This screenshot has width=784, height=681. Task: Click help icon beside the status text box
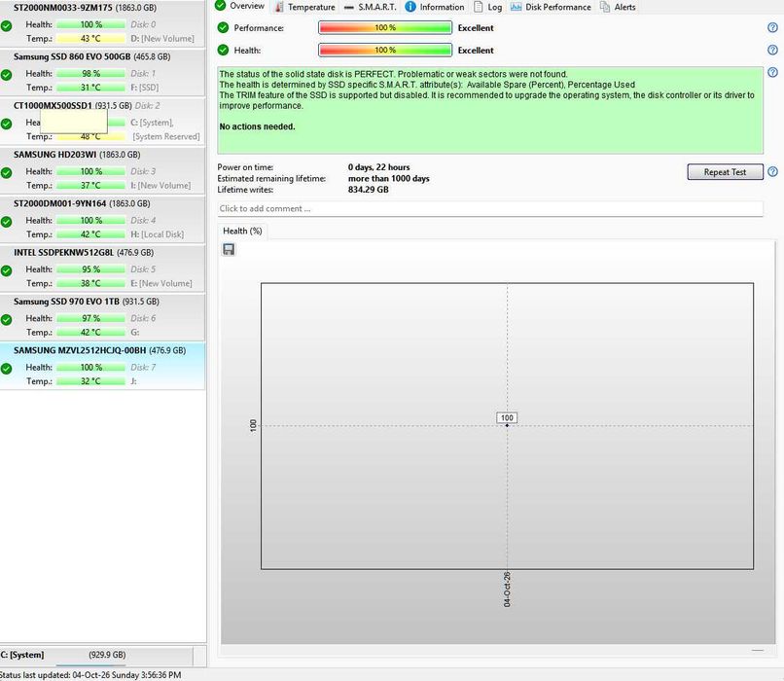click(x=772, y=73)
